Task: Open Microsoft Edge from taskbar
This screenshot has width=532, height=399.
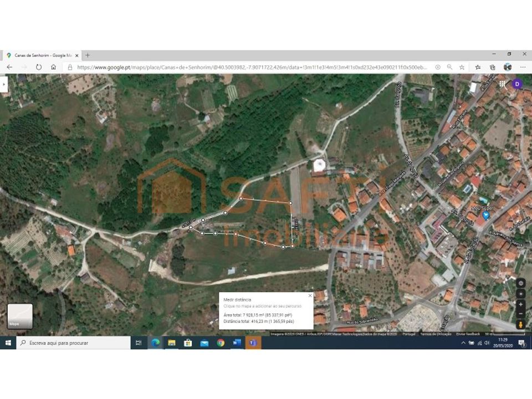Action: coord(155,342)
